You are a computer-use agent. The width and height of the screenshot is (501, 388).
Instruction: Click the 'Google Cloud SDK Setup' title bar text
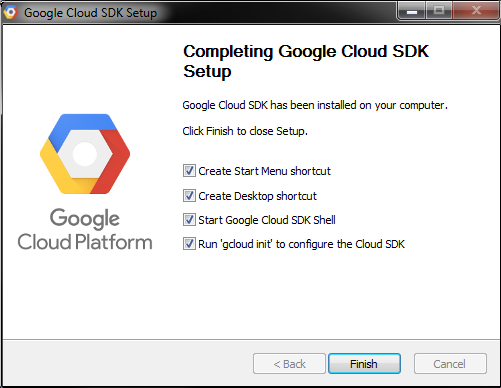coord(90,13)
